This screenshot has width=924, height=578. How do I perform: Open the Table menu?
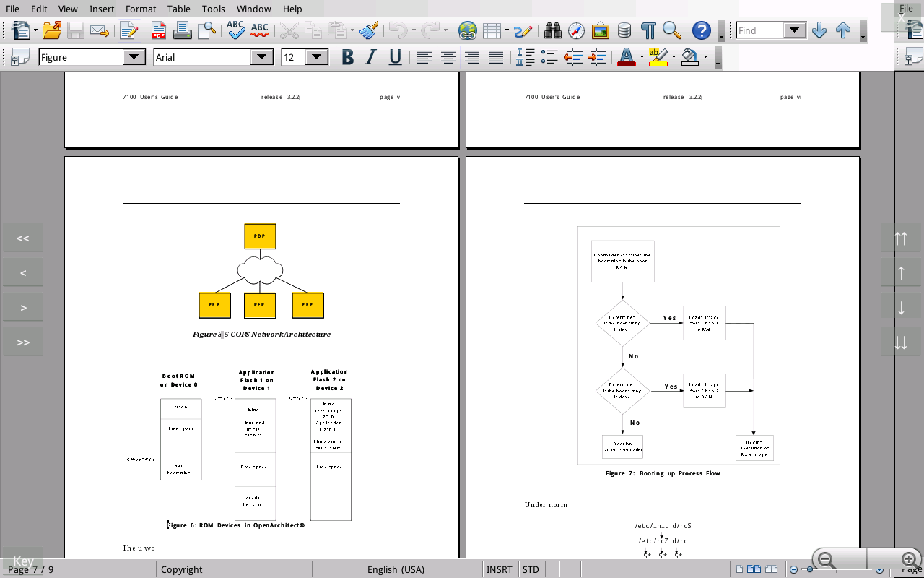pos(178,9)
